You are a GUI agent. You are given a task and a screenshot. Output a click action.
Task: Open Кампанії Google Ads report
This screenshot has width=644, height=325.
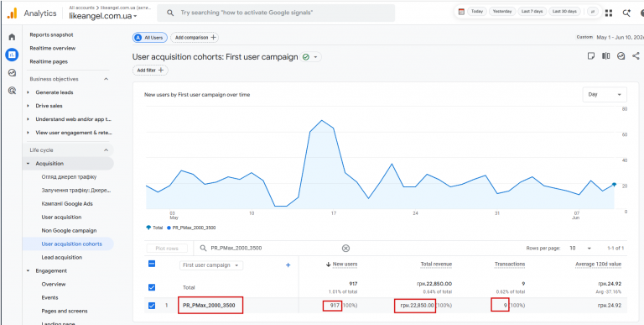coord(67,203)
